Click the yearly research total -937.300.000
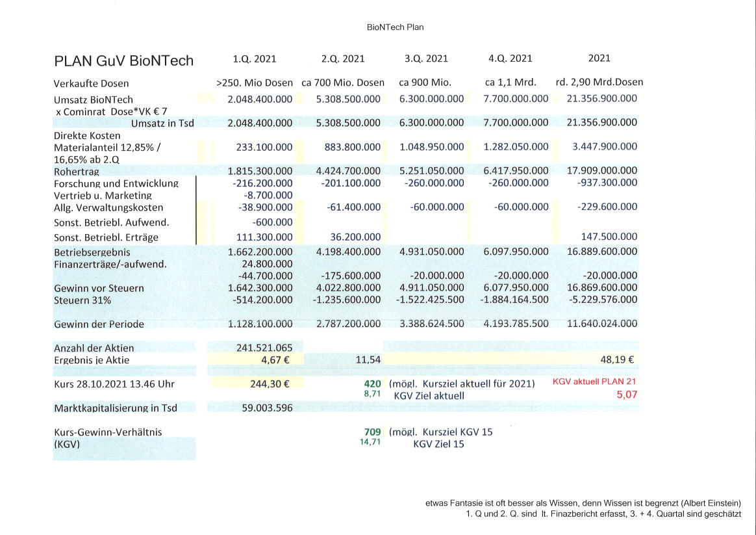This screenshot has width=756, height=535. pyautogui.click(x=607, y=183)
